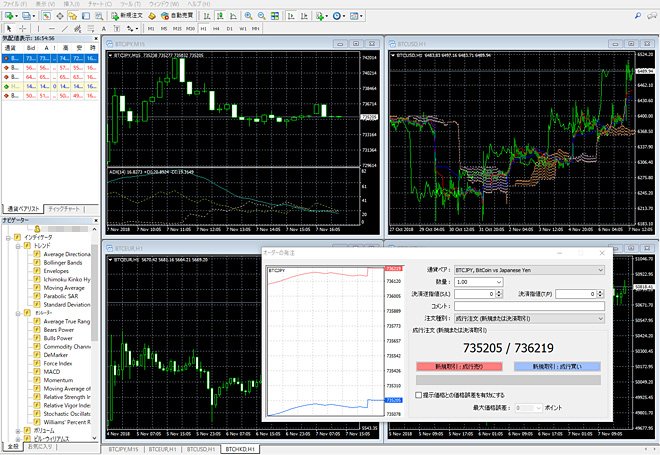Click the コメント comment input field
Viewport: 660px width, 455px height.
point(529,306)
